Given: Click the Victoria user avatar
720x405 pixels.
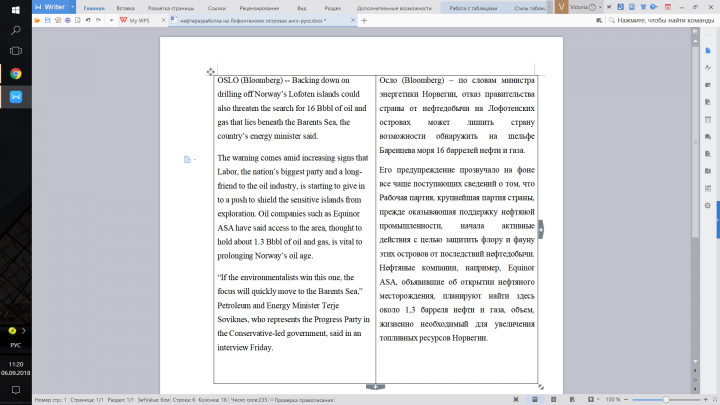Looking at the screenshot, I should point(561,7).
